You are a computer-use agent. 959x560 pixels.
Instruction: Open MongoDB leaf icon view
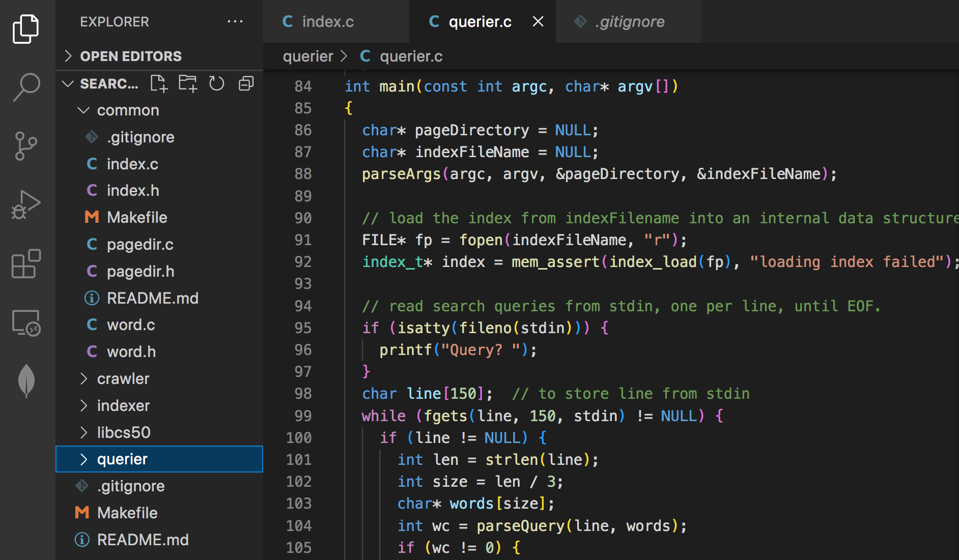coord(25,380)
